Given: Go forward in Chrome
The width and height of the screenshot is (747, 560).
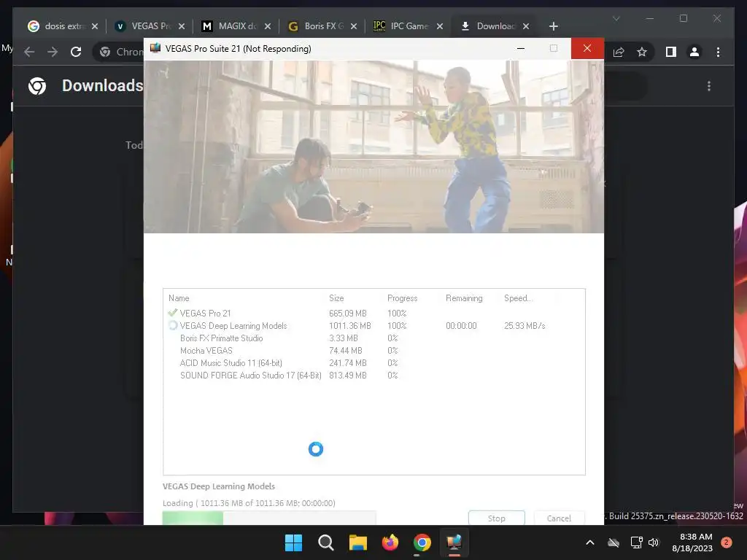Looking at the screenshot, I should pyautogui.click(x=53, y=52).
